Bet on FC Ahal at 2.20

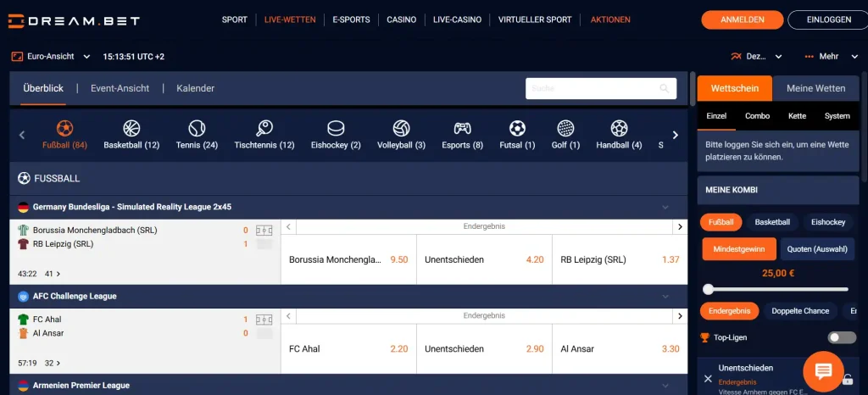pos(348,349)
